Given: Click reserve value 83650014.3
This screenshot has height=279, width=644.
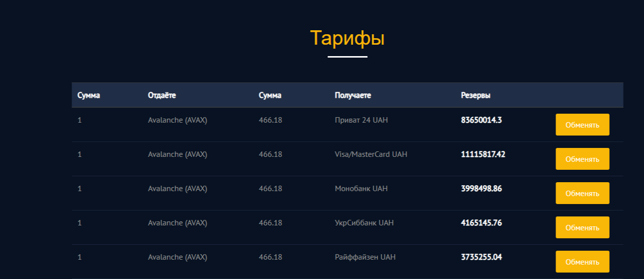Looking at the screenshot, I should [x=481, y=120].
